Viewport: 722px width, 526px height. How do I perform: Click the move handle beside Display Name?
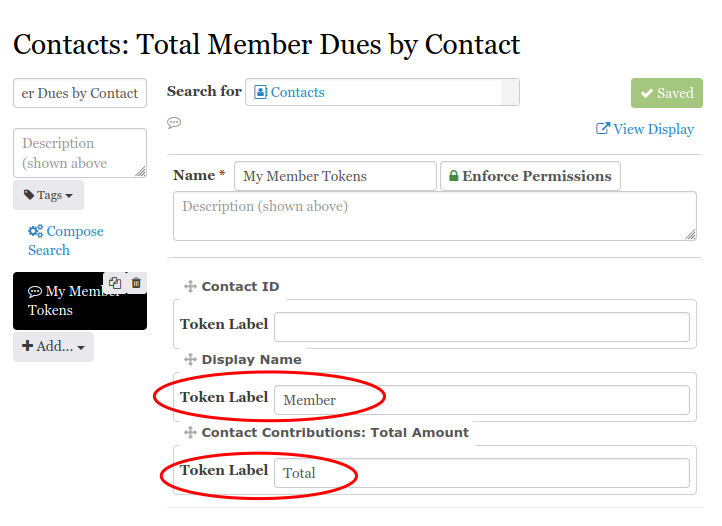tap(190, 360)
